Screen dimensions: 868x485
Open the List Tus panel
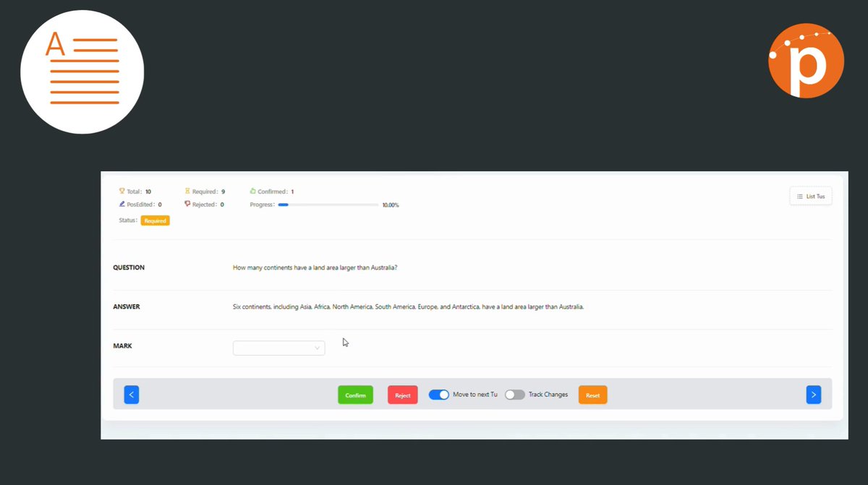811,197
